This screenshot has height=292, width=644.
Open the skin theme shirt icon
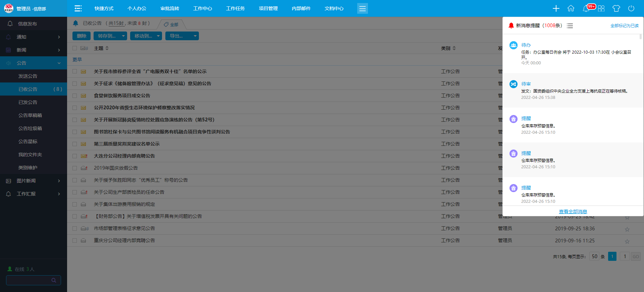pos(616,8)
